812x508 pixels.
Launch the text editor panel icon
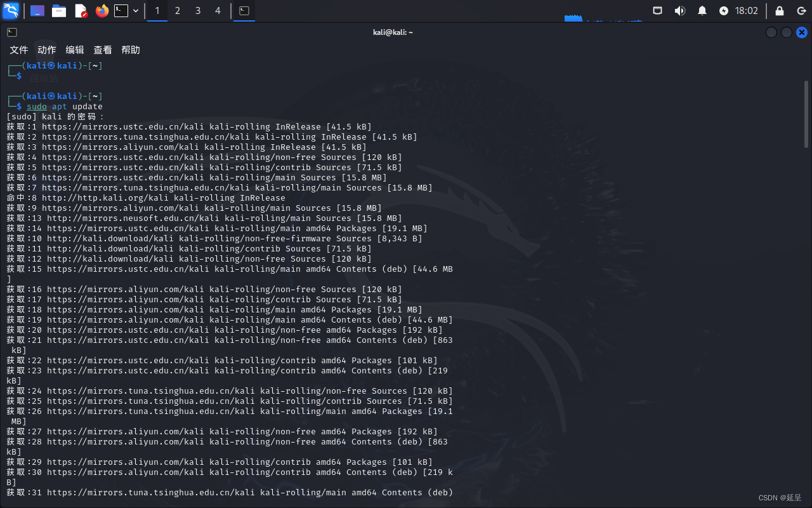[81, 11]
